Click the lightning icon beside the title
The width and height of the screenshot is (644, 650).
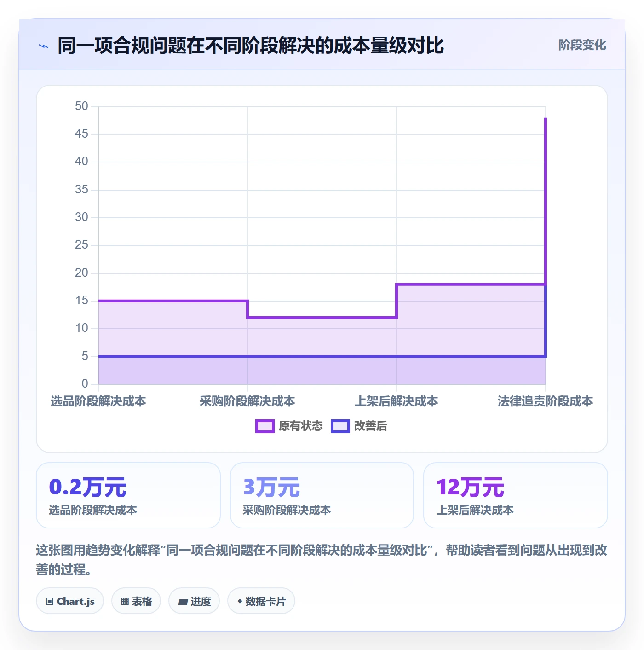44,46
